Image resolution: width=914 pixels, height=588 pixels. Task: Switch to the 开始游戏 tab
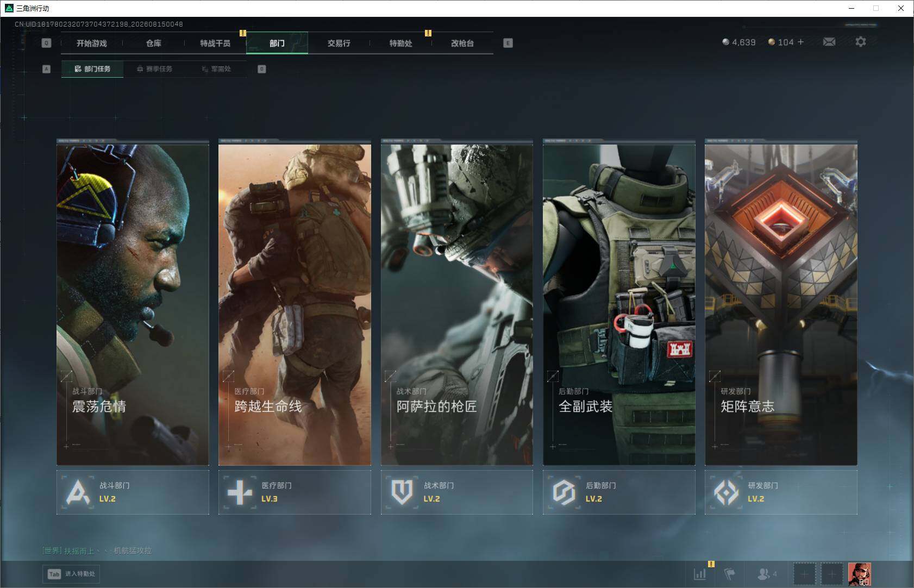[x=92, y=43]
